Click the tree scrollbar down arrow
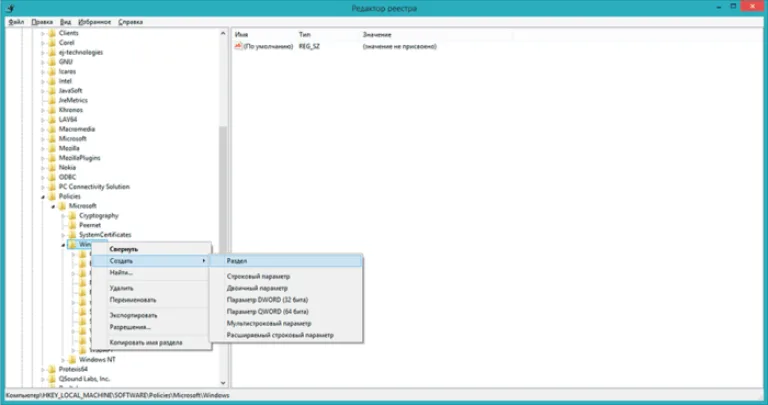Image resolution: width=768 pixels, height=405 pixels. (223, 383)
